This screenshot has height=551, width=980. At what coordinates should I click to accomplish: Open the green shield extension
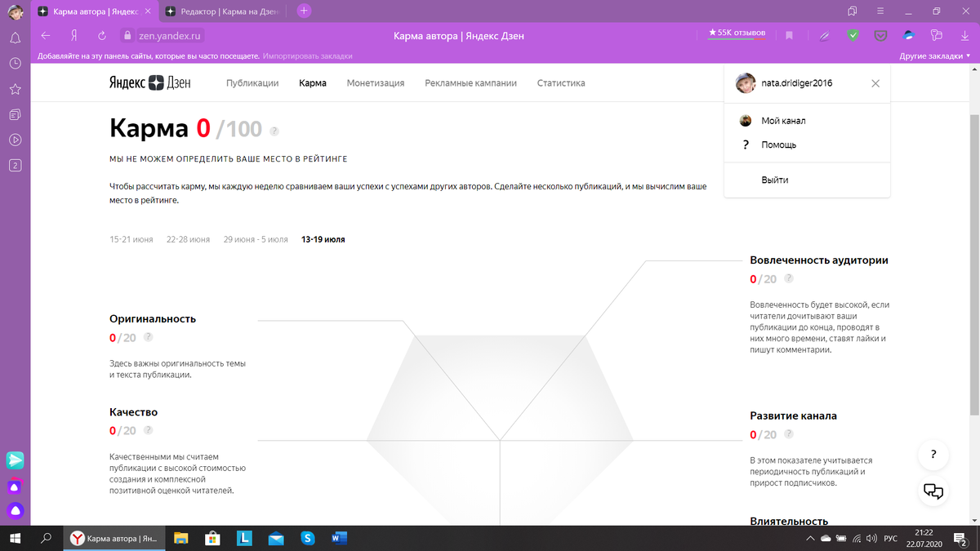pyautogui.click(x=853, y=36)
